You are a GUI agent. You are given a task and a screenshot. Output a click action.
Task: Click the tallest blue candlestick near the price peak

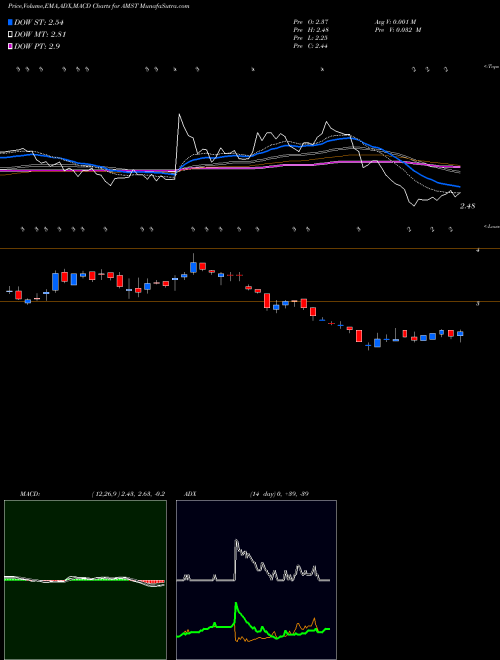193,265
